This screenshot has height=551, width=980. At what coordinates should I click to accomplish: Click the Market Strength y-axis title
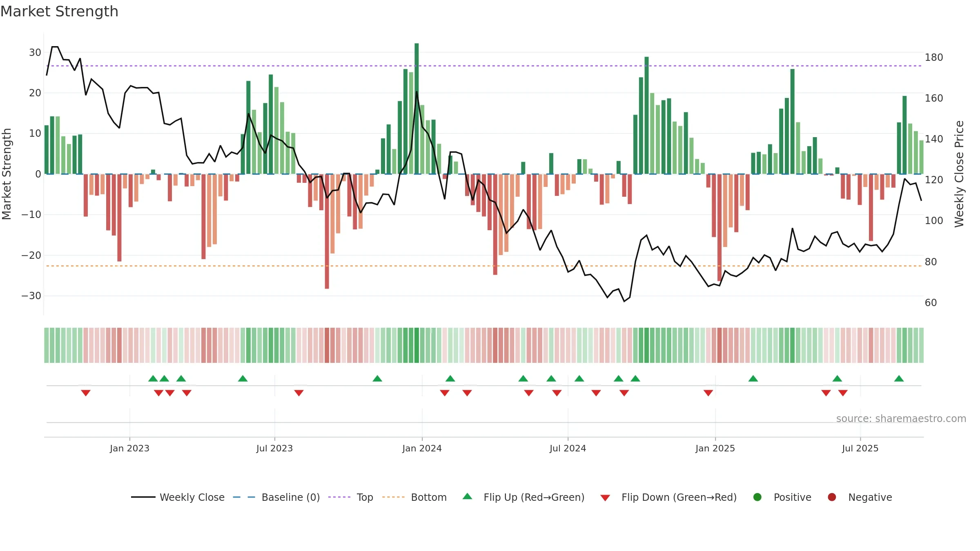(x=7, y=174)
